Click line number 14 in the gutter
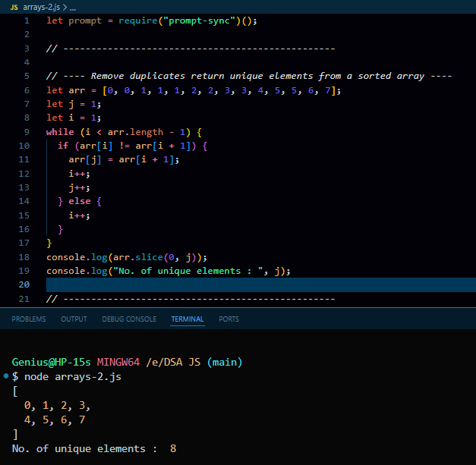The height and width of the screenshot is (465, 476). click(24, 201)
